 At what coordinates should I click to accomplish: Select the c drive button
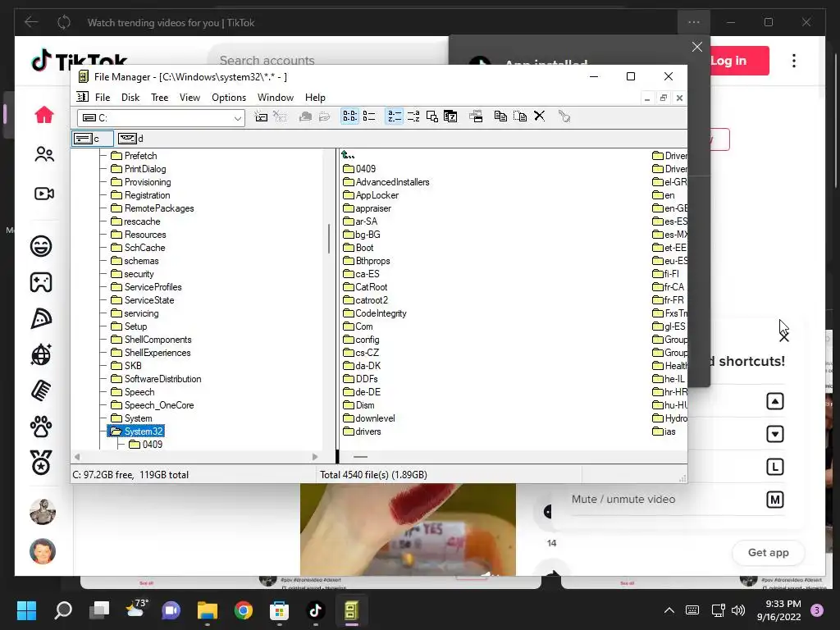pyautogui.click(x=93, y=139)
